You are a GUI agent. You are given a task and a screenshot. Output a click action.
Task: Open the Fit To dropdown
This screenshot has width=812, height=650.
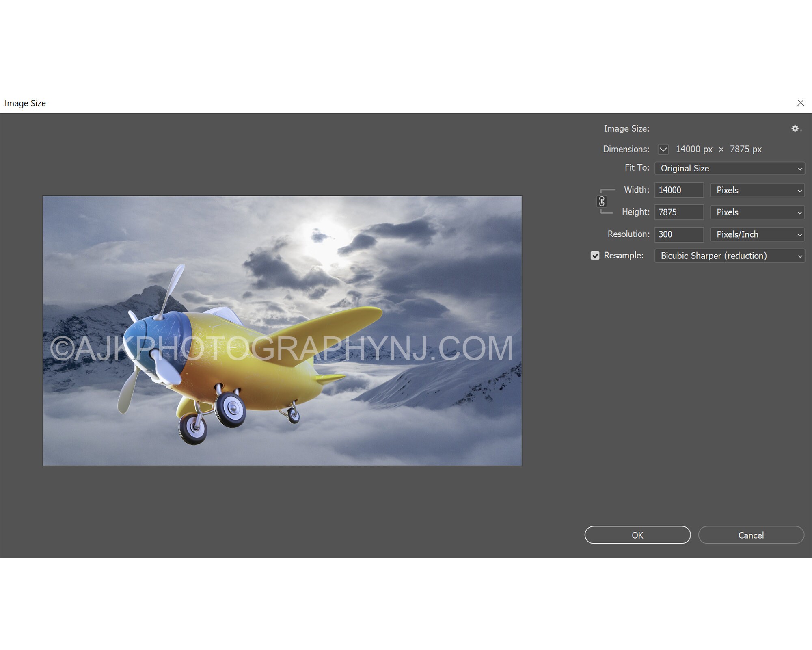click(x=730, y=168)
